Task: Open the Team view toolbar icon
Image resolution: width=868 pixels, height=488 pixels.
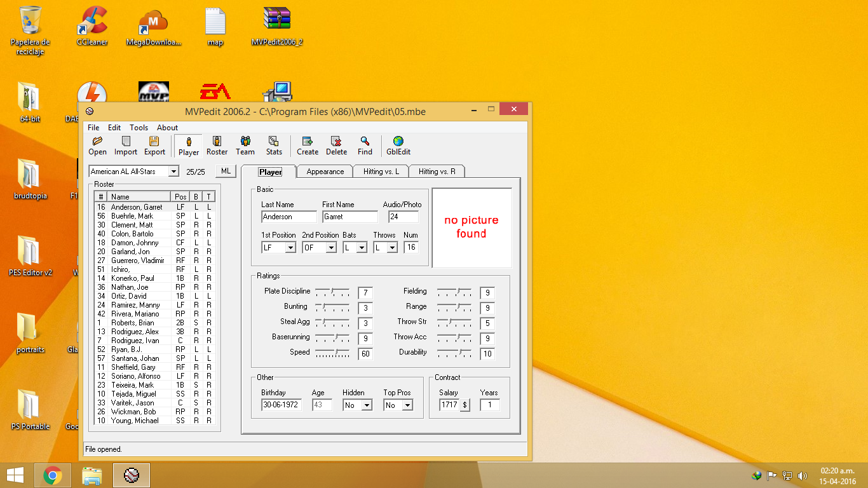Action: 245,146
